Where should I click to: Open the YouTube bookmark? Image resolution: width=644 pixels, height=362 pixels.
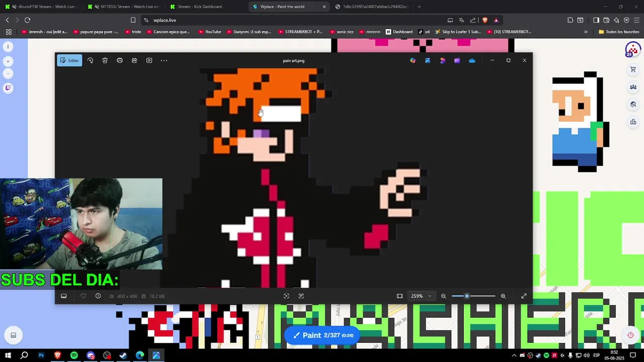210,32
